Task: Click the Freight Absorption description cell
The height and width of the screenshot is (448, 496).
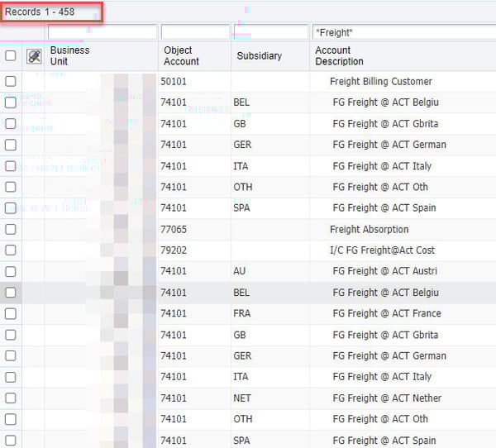Action: [370, 230]
